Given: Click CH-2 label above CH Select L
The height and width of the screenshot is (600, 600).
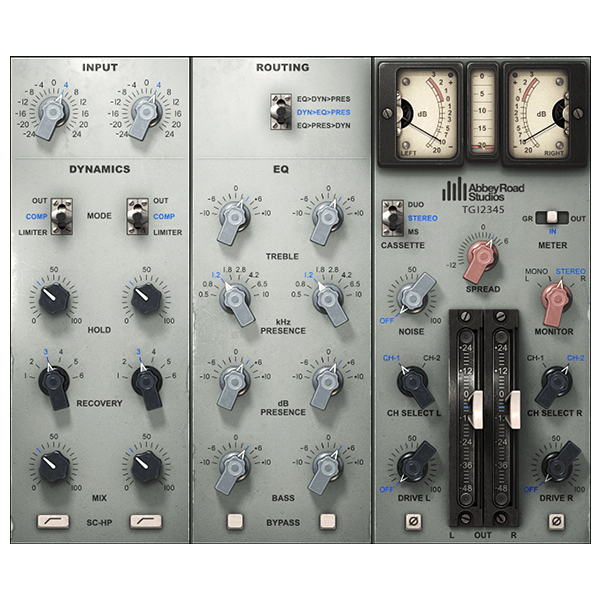Looking at the screenshot, I should click(x=432, y=358).
